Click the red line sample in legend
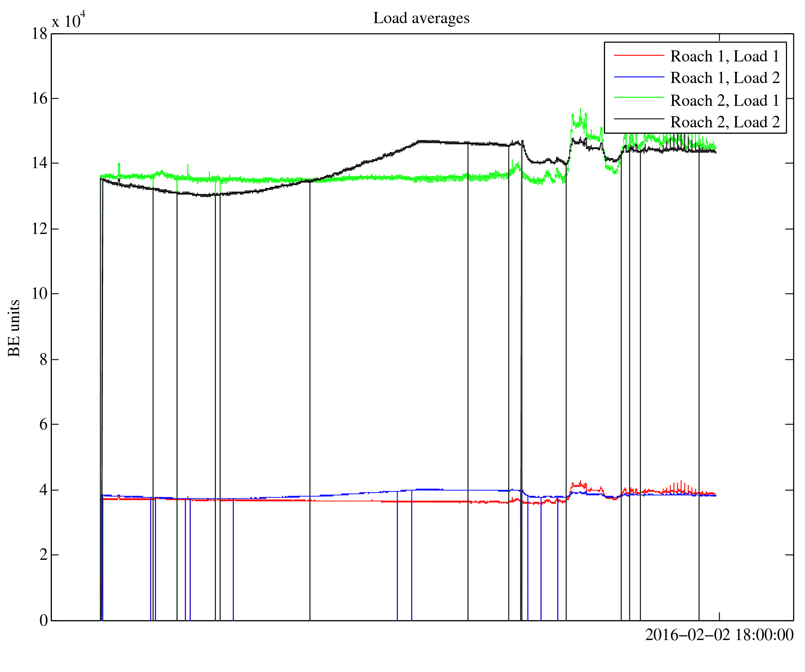Image resolution: width=805 pixels, height=672 pixels. click(639, 55)
